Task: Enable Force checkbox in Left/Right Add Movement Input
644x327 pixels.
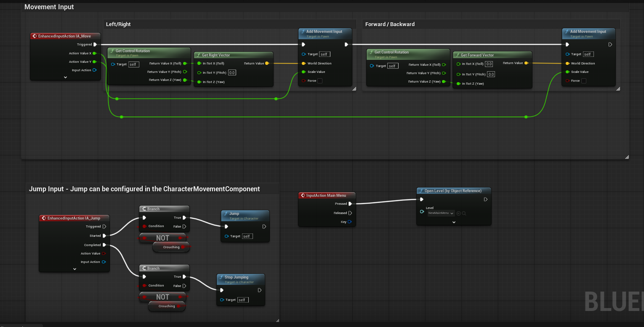Action: pyautogui.click(x=320, y=81)
